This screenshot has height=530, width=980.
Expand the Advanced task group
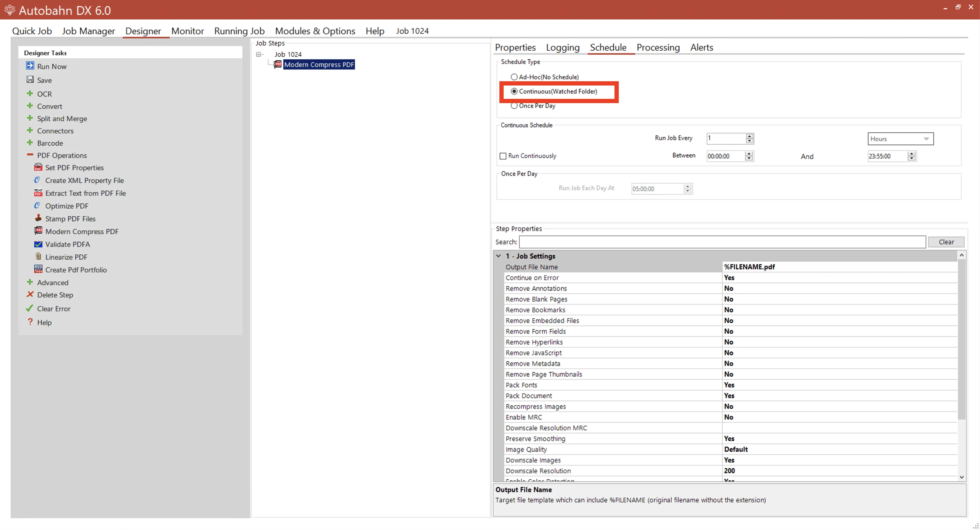point(30,282)
